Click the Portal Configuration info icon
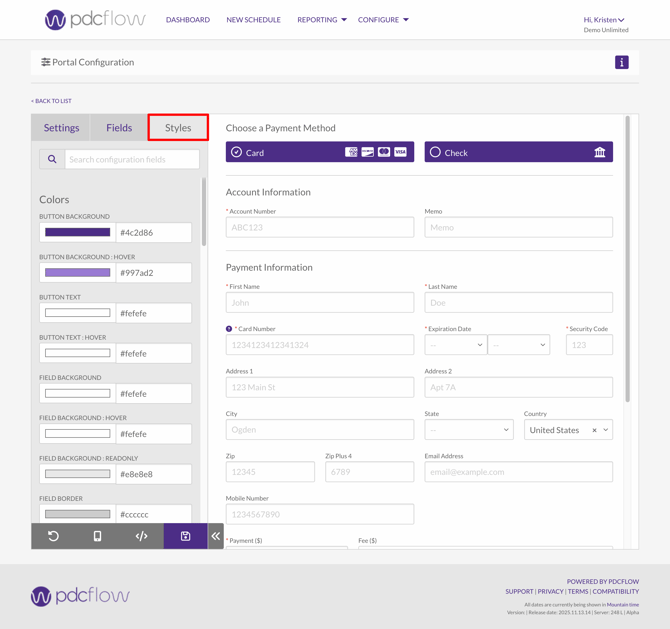The height and width of the screenshot is (629, 670). click(621, 62)
